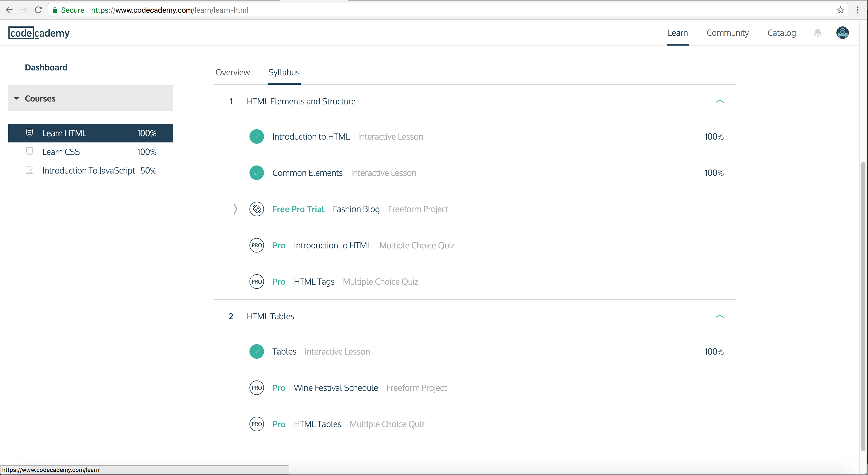
Task: Click the Learn CSS course icon
Action: click(29, 151)
